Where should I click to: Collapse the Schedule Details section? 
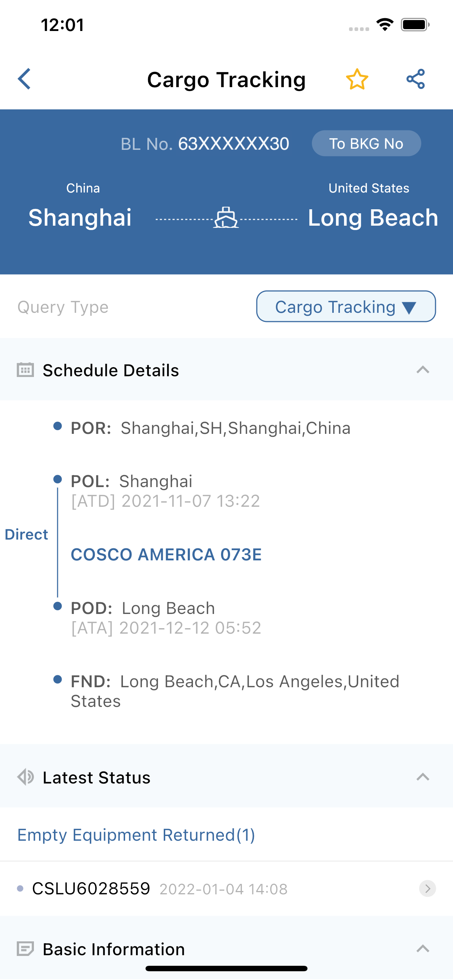click(423, 370)
